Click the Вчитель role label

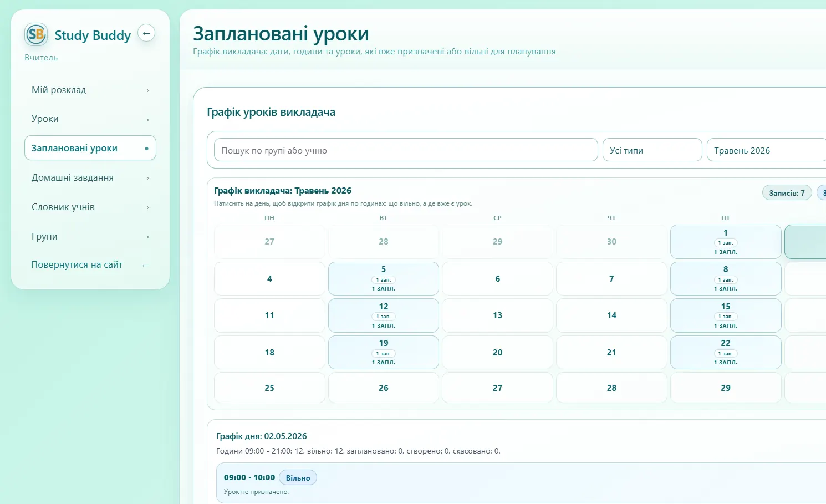point(41,58)
